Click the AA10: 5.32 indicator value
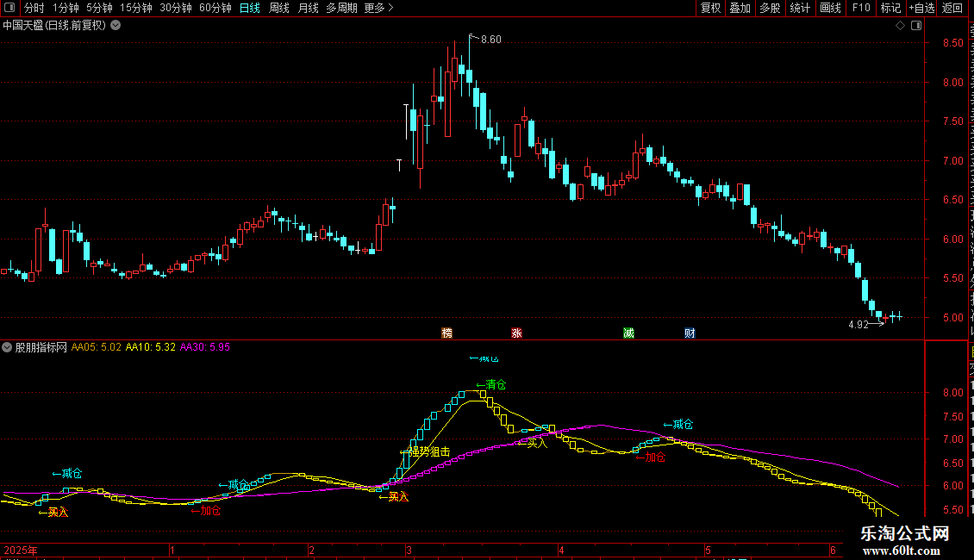The height and width of the screenshot is (560, 974). [x=150, y=347]
